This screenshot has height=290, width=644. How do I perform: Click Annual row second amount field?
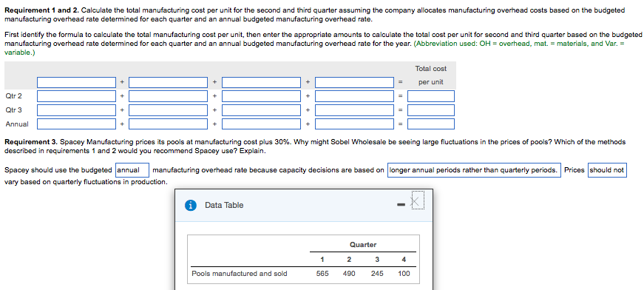coord(169,124)
